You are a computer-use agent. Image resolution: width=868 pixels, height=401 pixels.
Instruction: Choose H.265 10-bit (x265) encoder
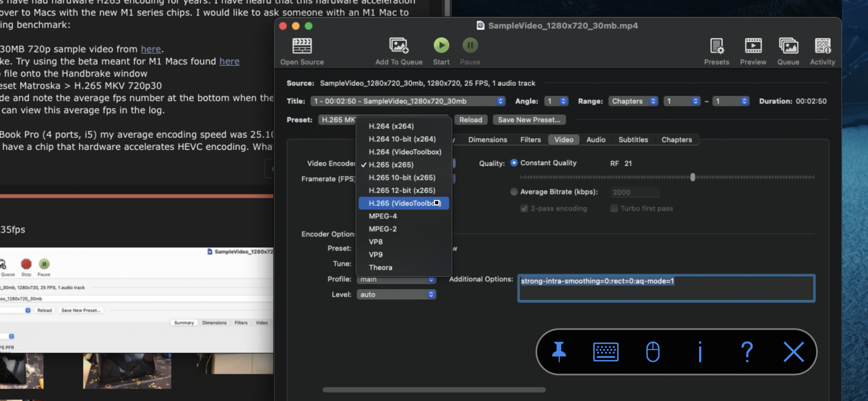(x=404, y=177)
